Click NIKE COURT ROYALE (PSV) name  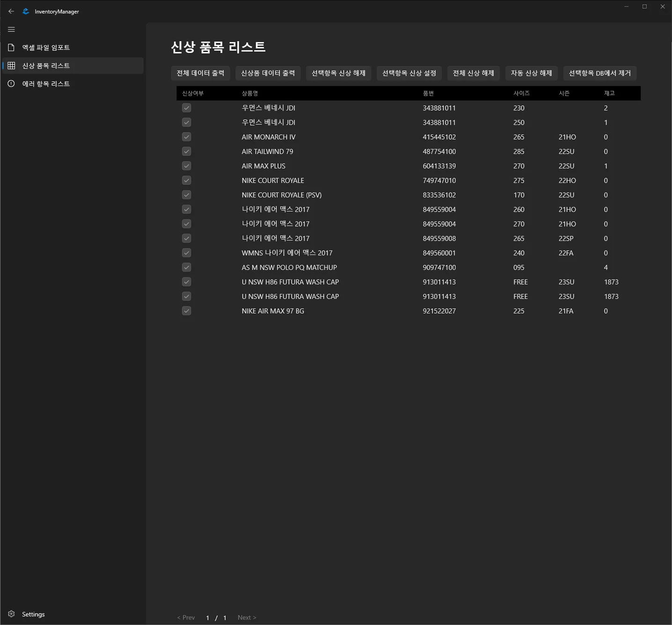(282, 195)
